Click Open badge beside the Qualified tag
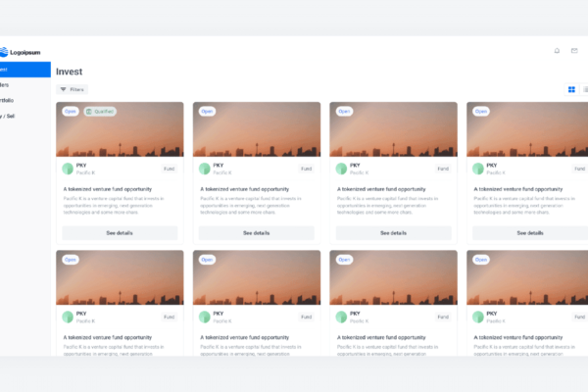 click(71, 112)
